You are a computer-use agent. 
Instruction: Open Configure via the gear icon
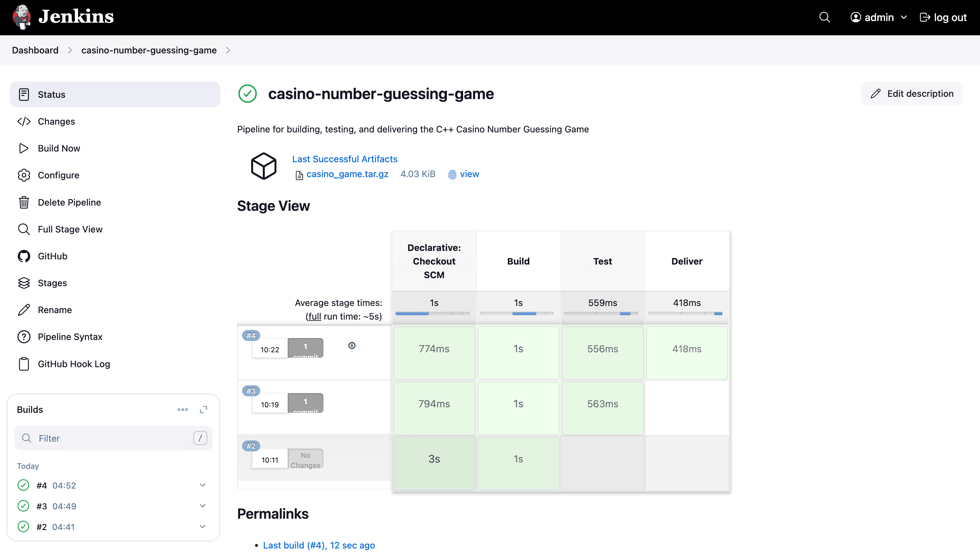24,175
